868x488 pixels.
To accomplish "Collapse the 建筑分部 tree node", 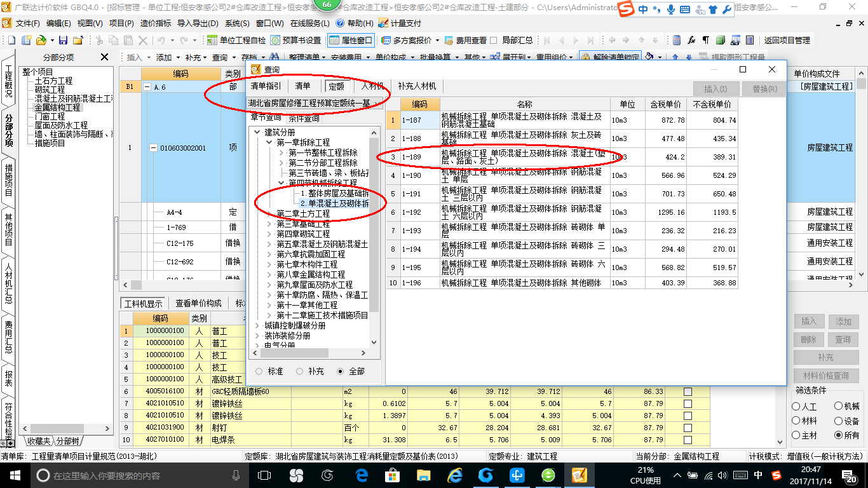I will [x=257, y=132].
